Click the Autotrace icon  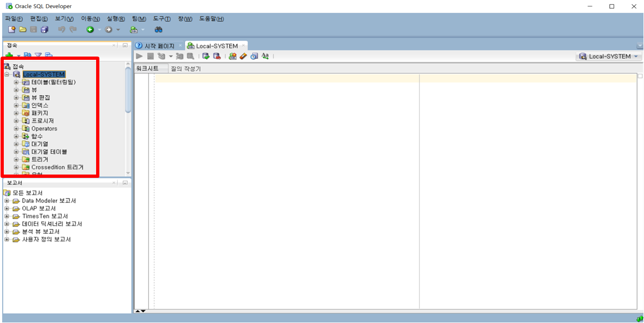pyautogui.click(x=180, y=56)
